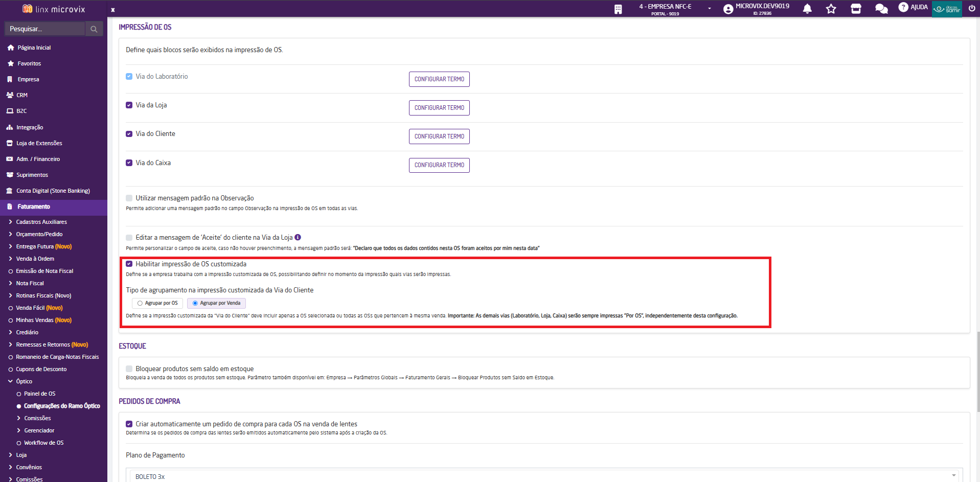Toggle automatic purchase order creation checkbox

(x=129, y=424)
